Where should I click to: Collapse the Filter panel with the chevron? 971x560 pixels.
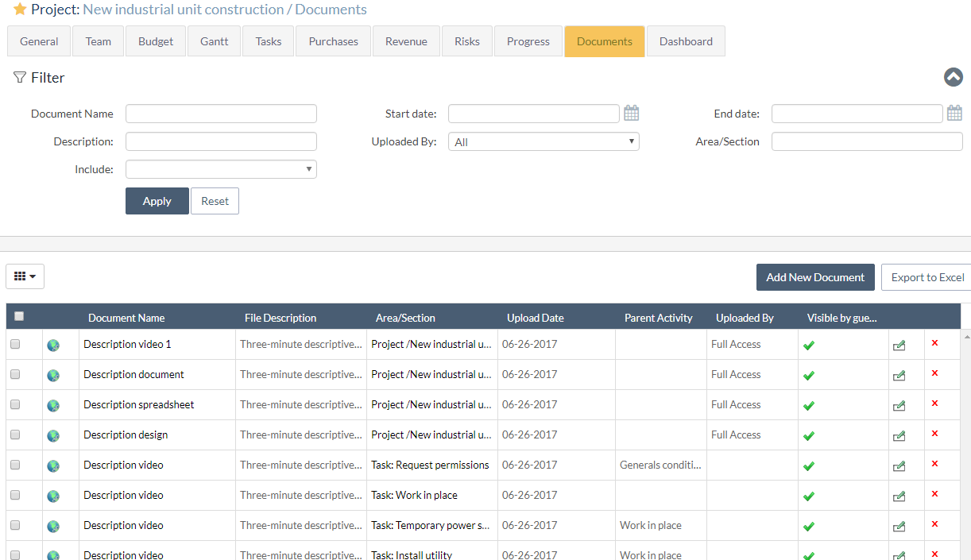click(953, 76)
